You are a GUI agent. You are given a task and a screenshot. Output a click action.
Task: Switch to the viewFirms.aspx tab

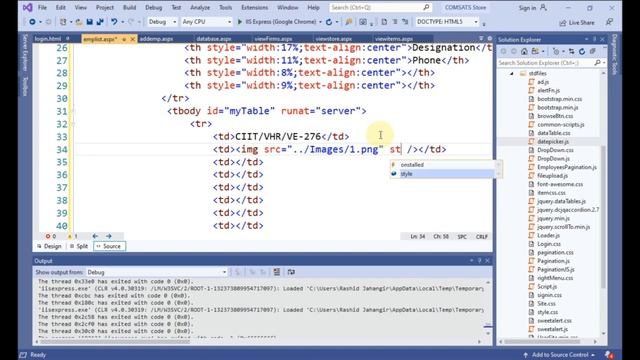[x=273, y=39]
